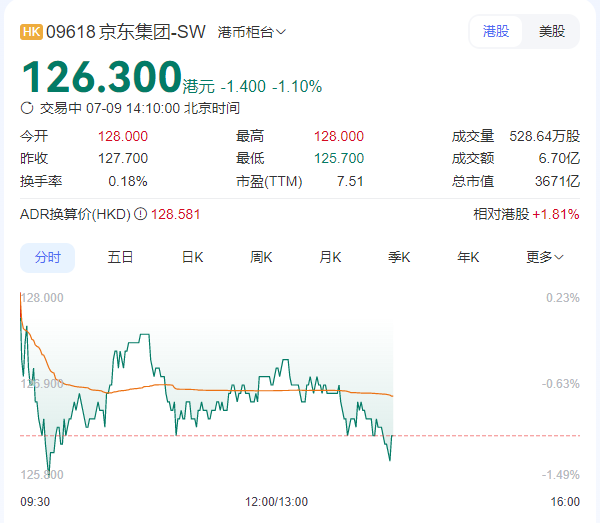Click the price change -1.400
The image size is (600, 523).
click(x=243, y=86)
